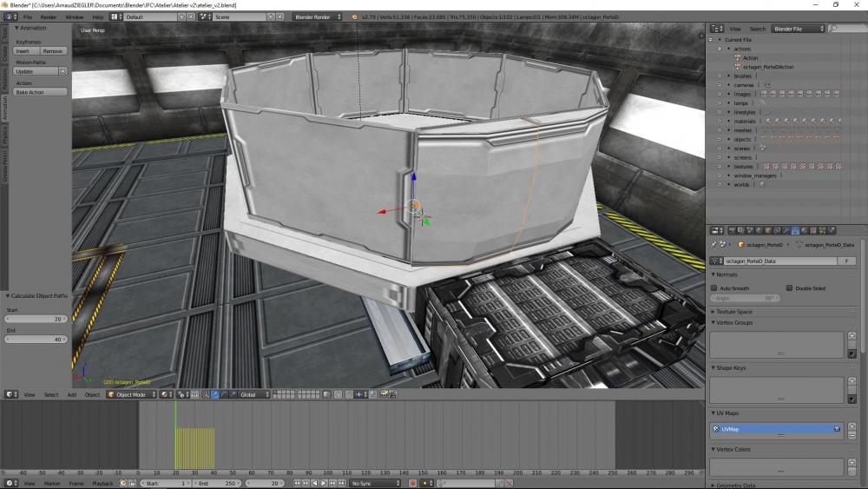
Task: Click the Bake Action button
Action: (x=40, y=92)
